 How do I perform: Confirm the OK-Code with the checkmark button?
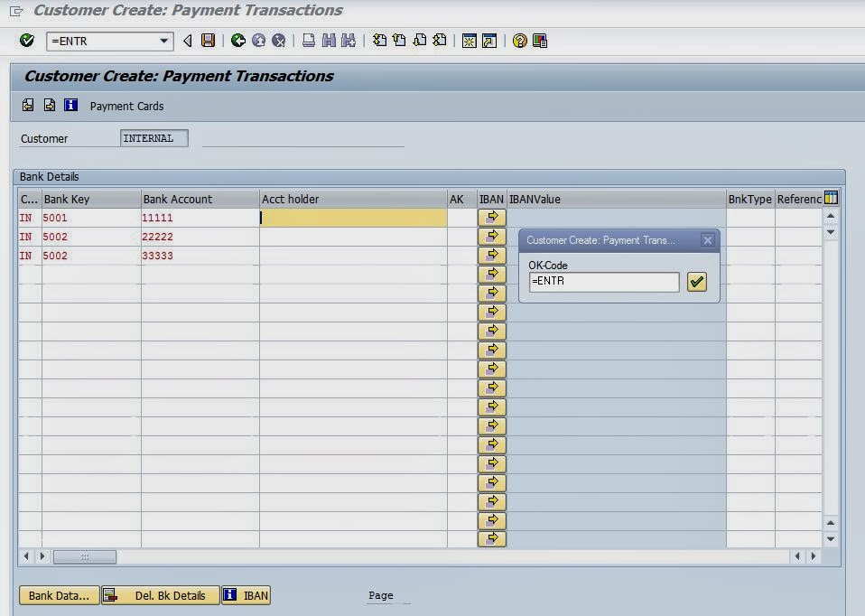pos(696,282)
